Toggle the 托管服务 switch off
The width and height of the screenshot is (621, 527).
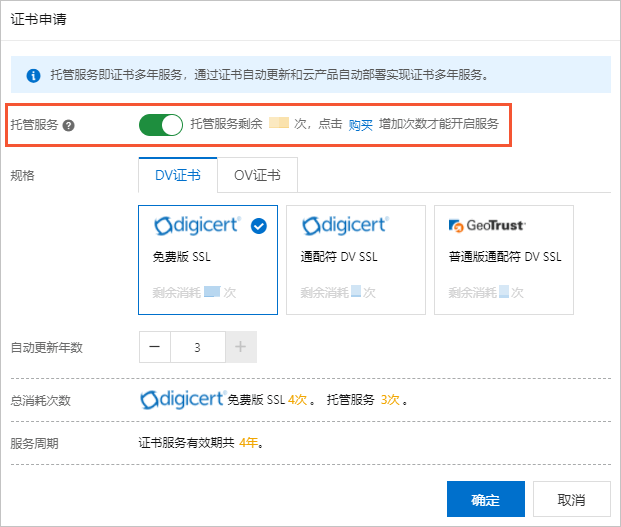(161, 125)
